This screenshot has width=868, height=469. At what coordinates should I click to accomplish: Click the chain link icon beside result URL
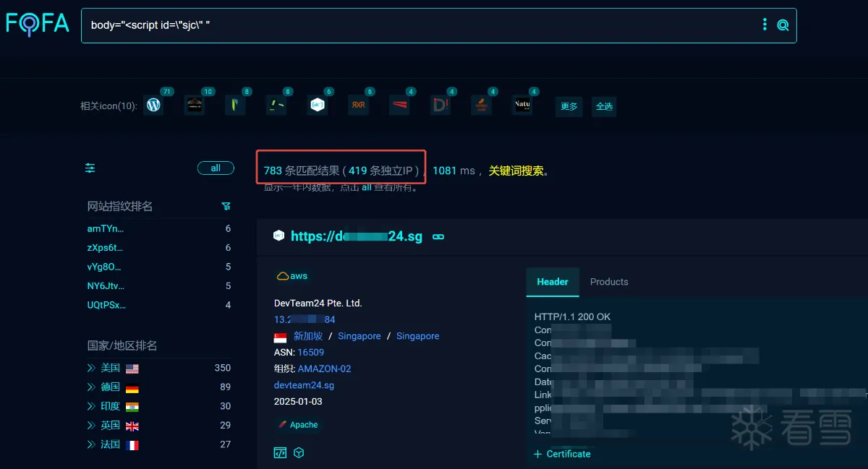click(438, 237)
